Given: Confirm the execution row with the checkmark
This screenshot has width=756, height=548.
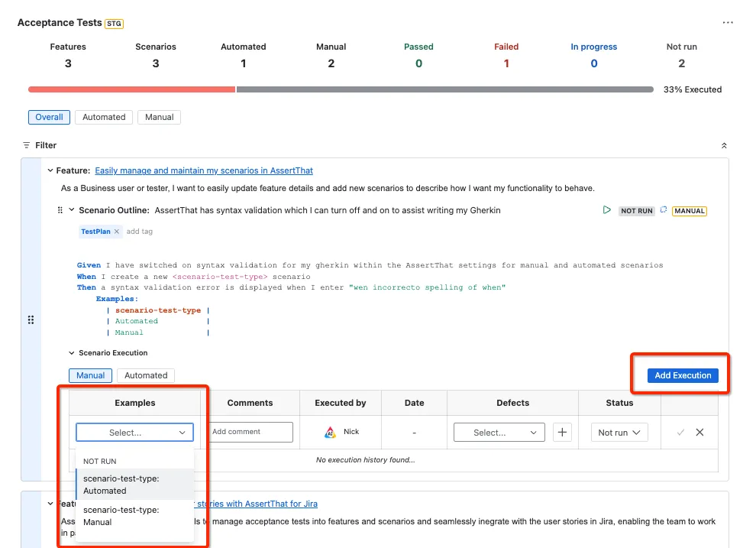Looking at the screenshot, I should tap(680, 433).
